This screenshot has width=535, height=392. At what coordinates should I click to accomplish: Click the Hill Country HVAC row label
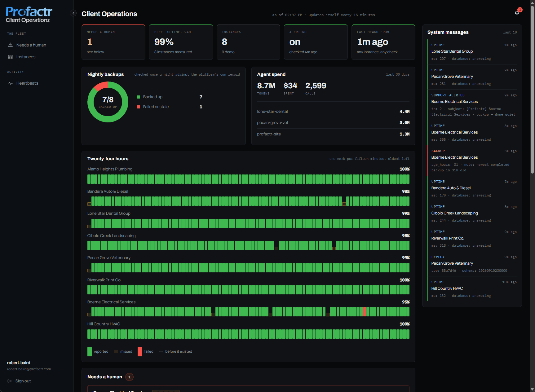coord(104,324)
